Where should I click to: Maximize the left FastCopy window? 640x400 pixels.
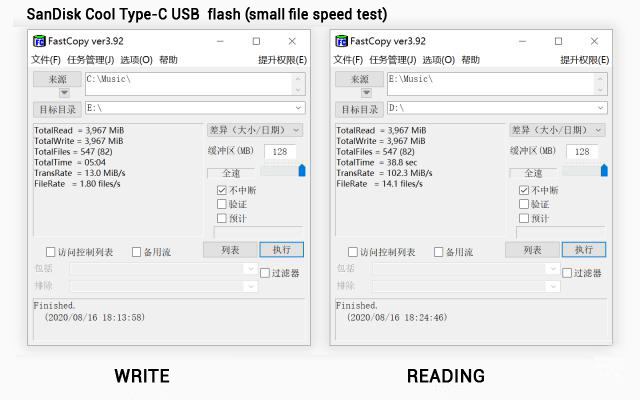tap(256, 41)
